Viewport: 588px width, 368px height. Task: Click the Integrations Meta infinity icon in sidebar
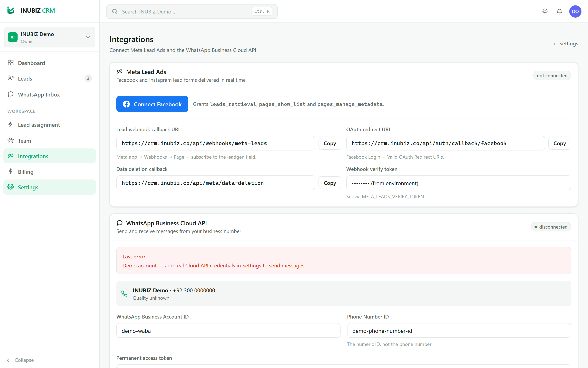[10, 156]
